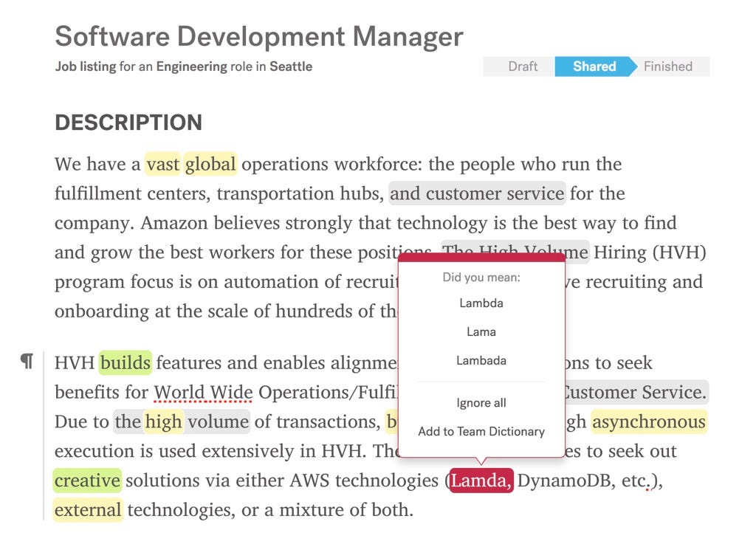Click Engineering in the subtitle

191,66
